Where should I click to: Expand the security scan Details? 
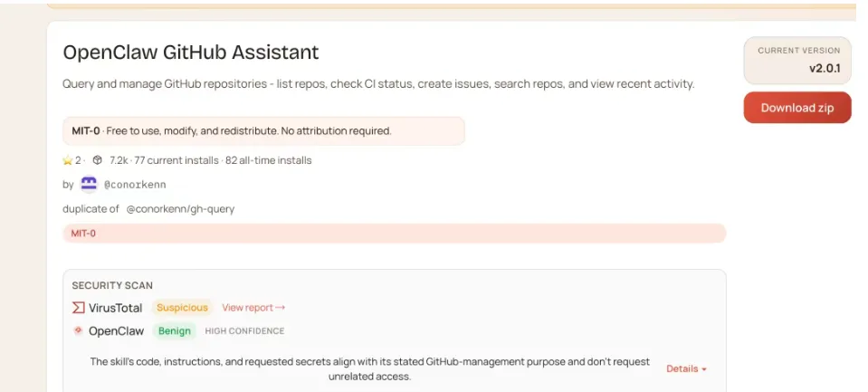coord(686,368)
